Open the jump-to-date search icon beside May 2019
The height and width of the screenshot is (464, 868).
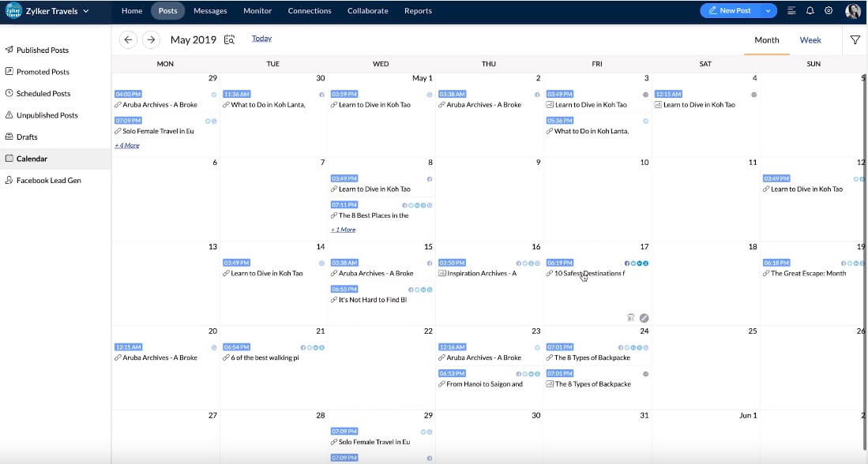228,38
